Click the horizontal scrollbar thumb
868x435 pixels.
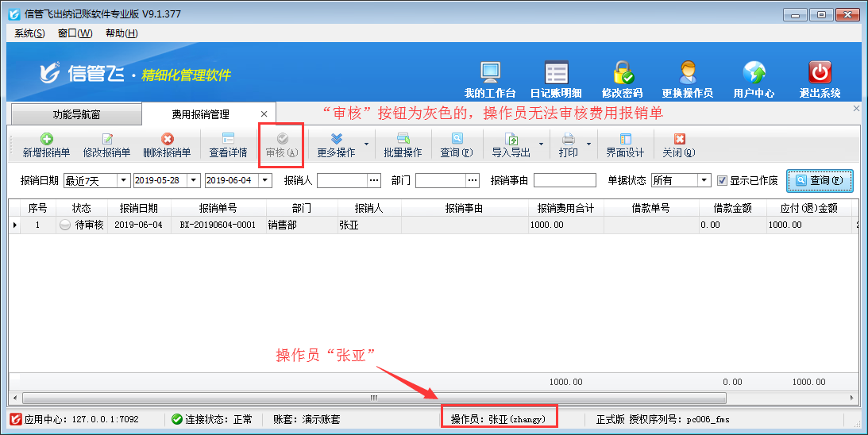coord(373,398)
